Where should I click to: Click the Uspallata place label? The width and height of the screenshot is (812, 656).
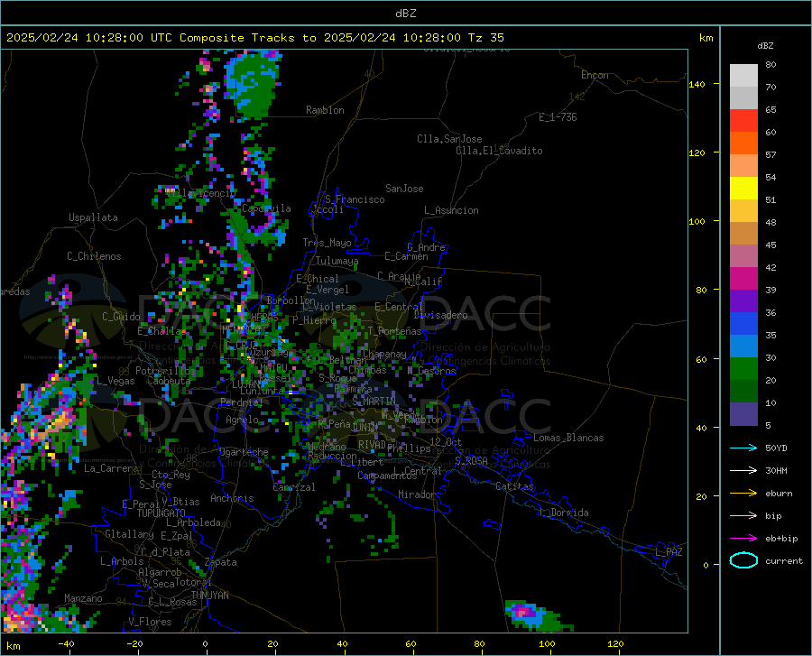coord(93,217)
